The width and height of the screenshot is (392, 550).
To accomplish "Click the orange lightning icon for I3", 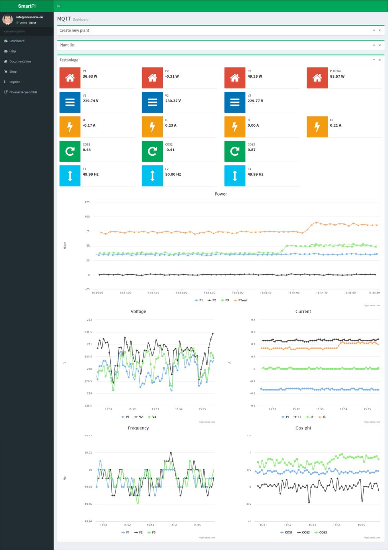I will tap(317, 127).
